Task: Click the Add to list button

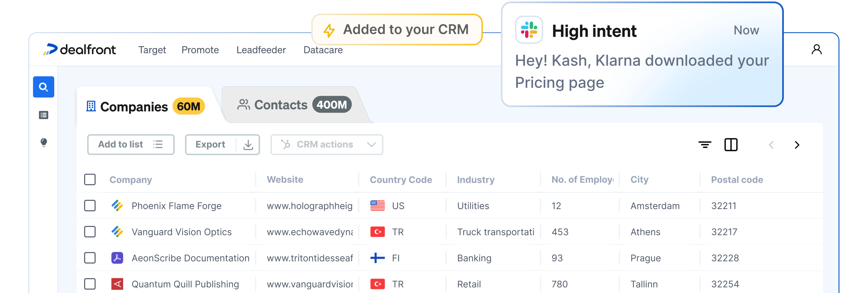Action: click(131, 145)
